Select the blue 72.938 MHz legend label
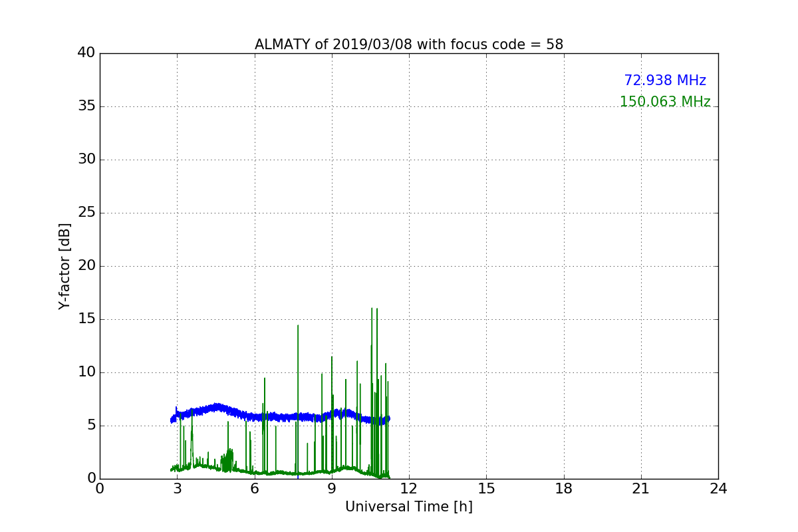Viewport: 798px width, 532px height. [665, 80]
